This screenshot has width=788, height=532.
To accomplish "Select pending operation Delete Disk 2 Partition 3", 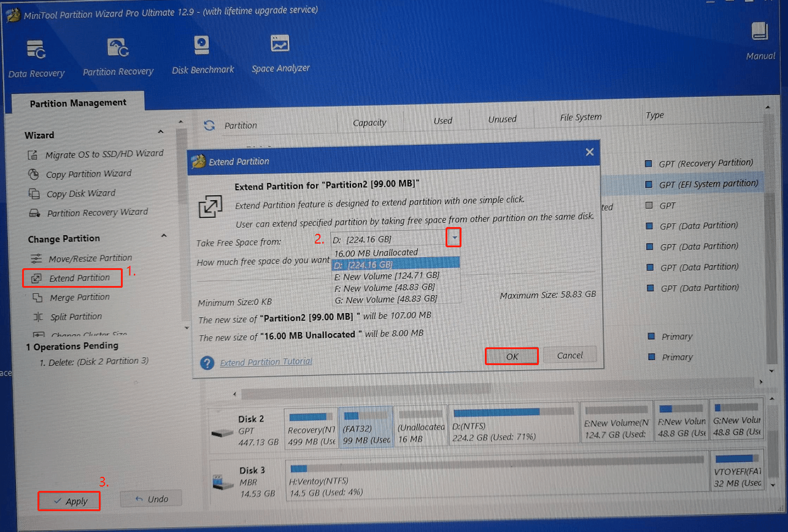I will [x=94, y=361].
